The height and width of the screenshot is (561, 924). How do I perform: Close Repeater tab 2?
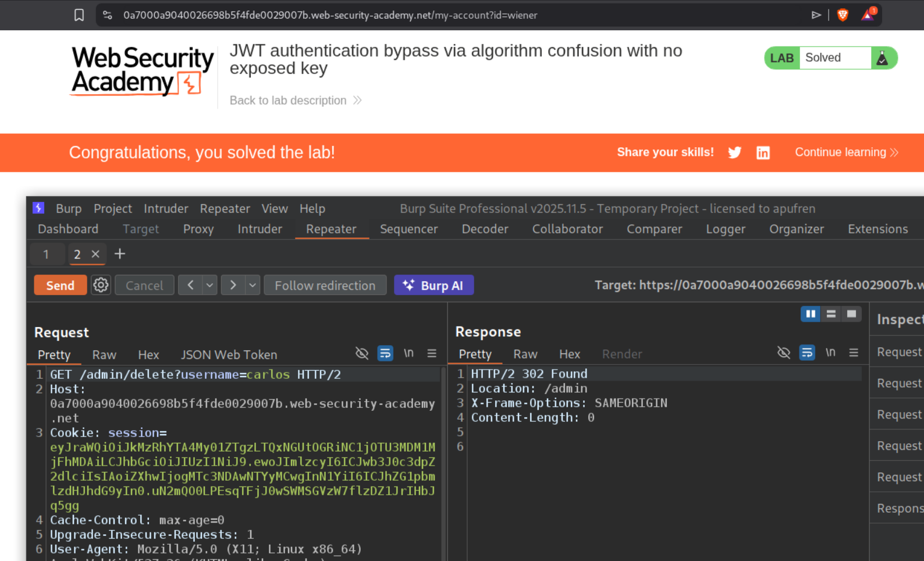(95, 254)
